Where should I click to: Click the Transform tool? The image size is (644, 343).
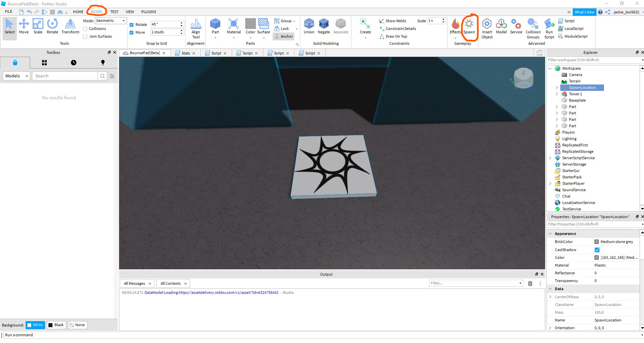click(x=70, y=27)
